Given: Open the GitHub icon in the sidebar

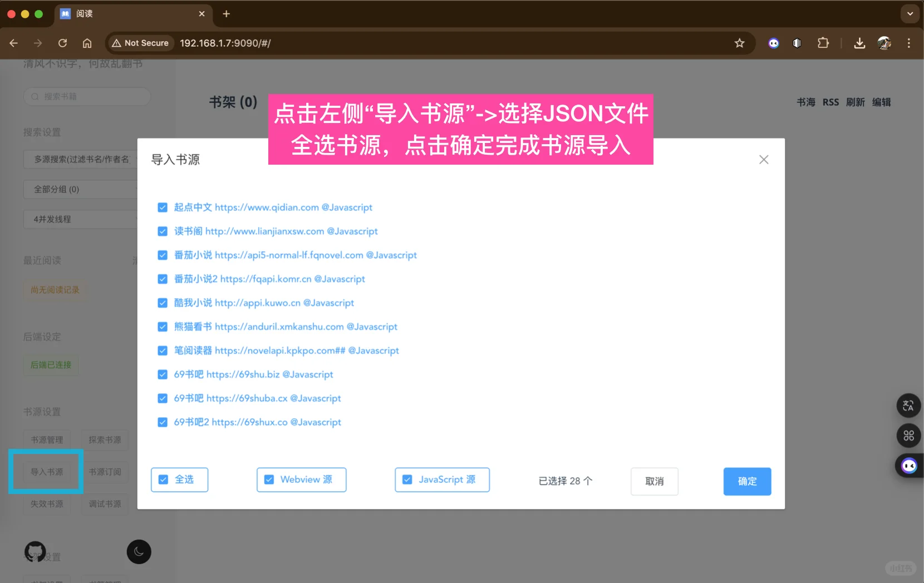Looking at the screenshot, I should (x=35, y=552).
